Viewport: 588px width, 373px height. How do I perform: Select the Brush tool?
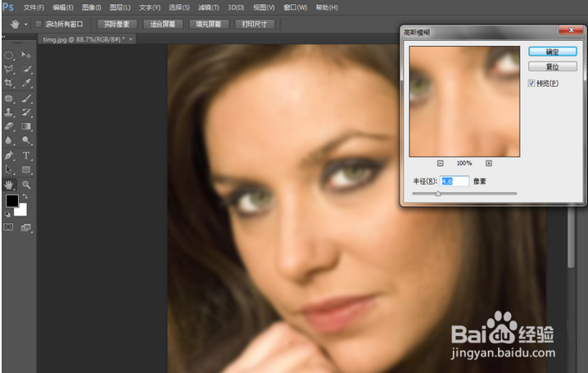pos(26,98)
